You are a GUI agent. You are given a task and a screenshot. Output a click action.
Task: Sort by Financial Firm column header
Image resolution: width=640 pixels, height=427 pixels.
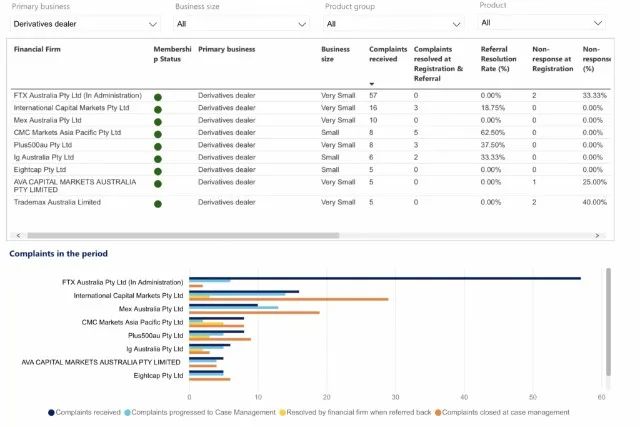(x=37, y=49)
